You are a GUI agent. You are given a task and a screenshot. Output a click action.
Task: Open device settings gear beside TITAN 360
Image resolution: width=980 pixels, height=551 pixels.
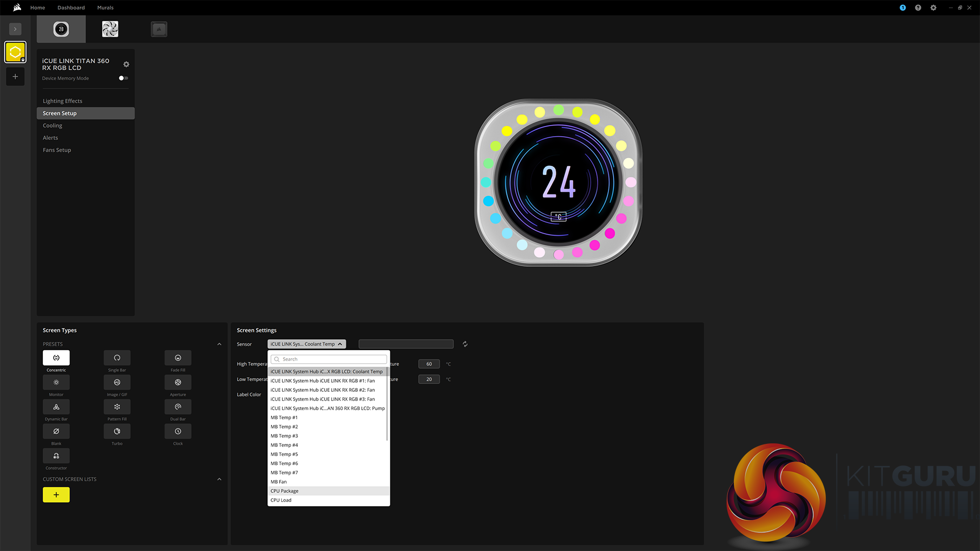[x=126, y=64]
